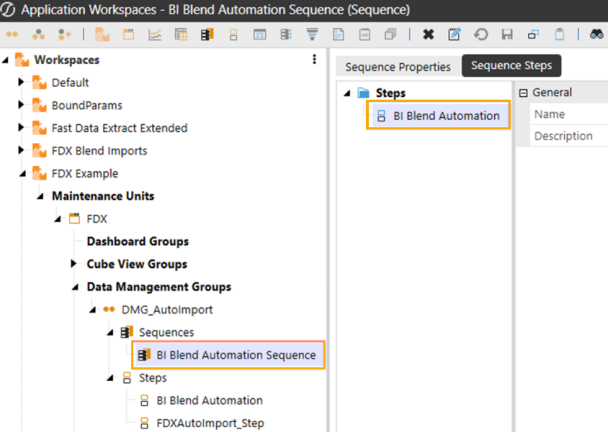
Task: Click the clipboard paste toolbar icon
Action: tap(560, 35)
